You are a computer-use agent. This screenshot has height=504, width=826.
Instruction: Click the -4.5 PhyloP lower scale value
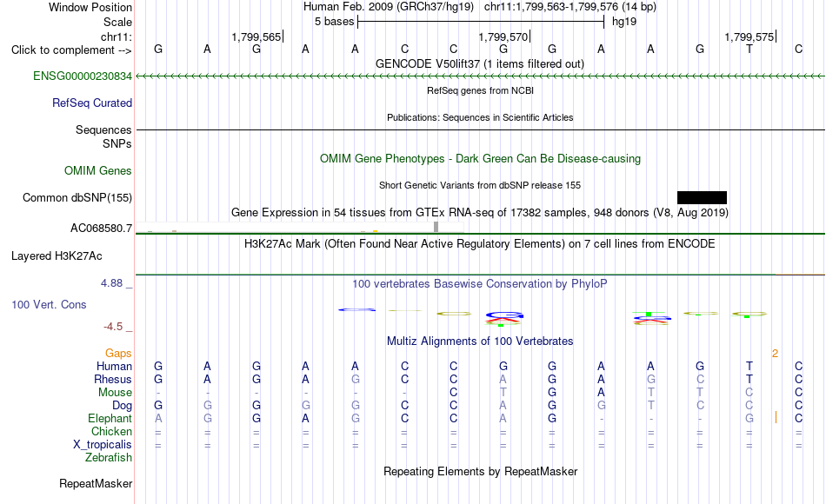[113, 327]
